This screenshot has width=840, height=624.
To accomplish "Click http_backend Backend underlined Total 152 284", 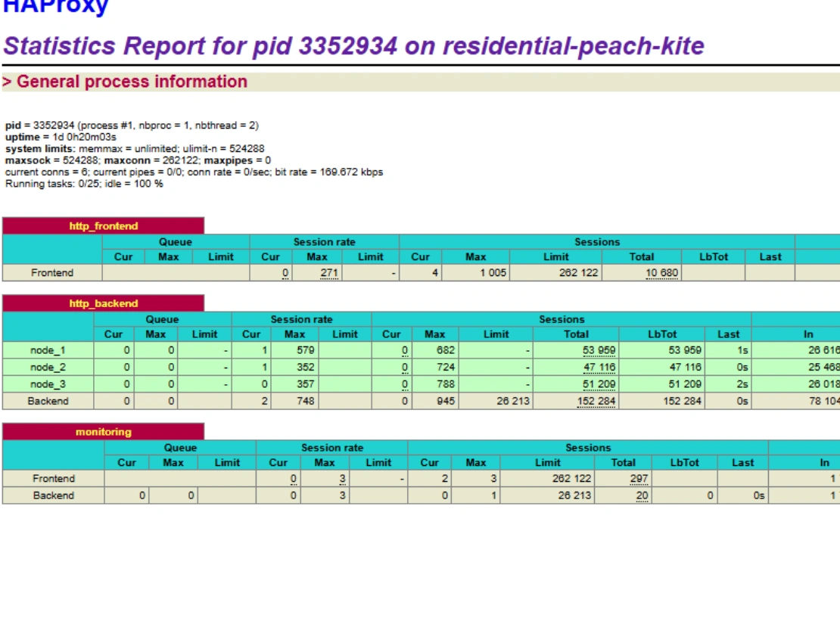I will [x=596, y=401].
